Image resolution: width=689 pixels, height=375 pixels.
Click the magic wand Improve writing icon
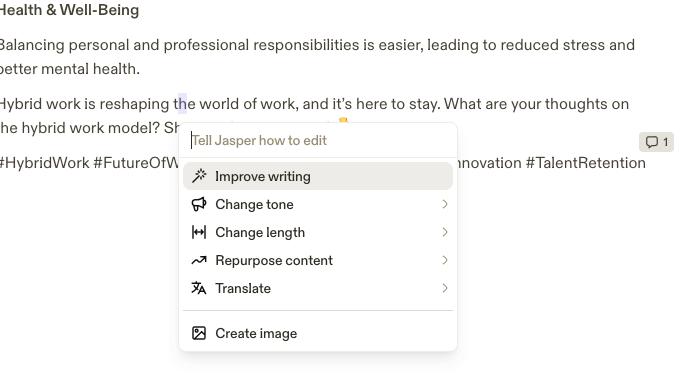199,176
